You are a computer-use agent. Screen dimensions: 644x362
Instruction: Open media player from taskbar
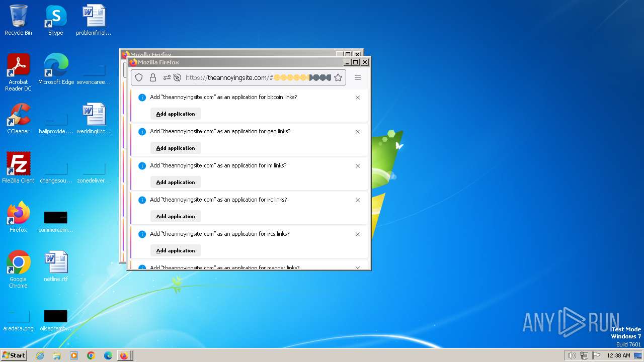click(x=74, y=355)
